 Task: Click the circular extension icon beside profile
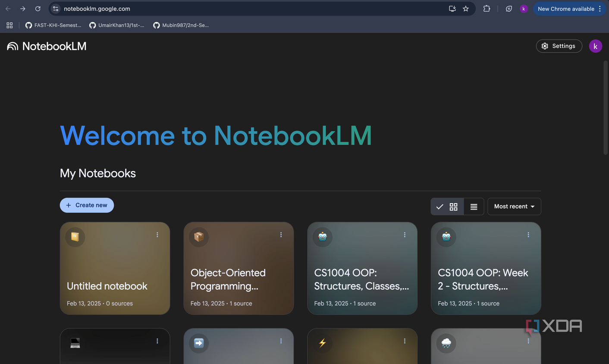[509, 9]
